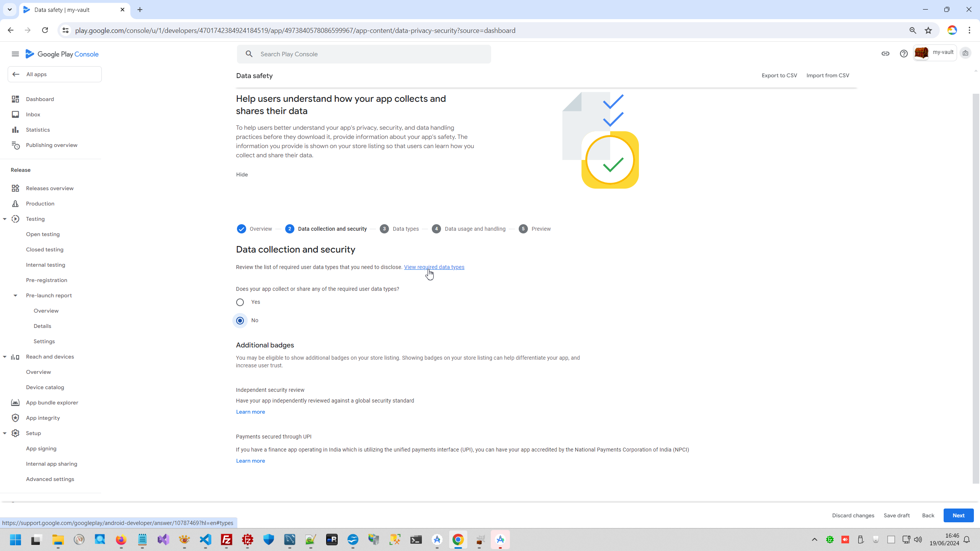980x551 pixels.
Task: Collapse the Pre-launch report tree arrow
Action: [x=15, y=295]
